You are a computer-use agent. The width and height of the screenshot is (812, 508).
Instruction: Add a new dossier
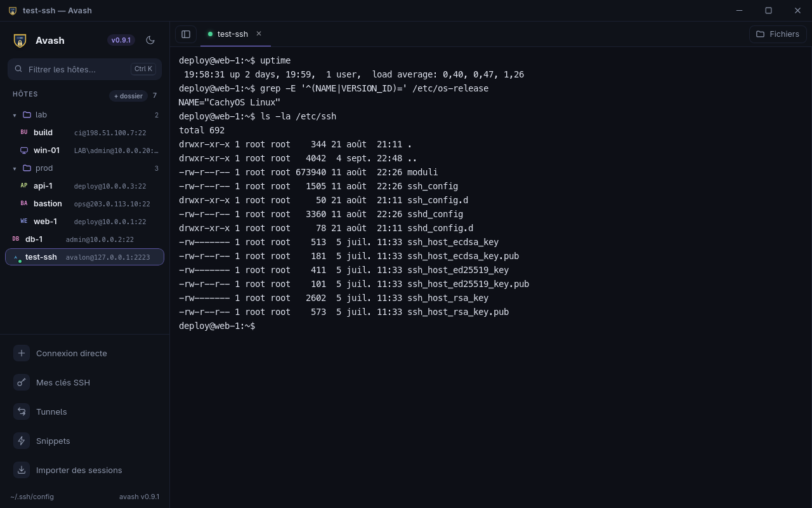(x=128, y=96)
